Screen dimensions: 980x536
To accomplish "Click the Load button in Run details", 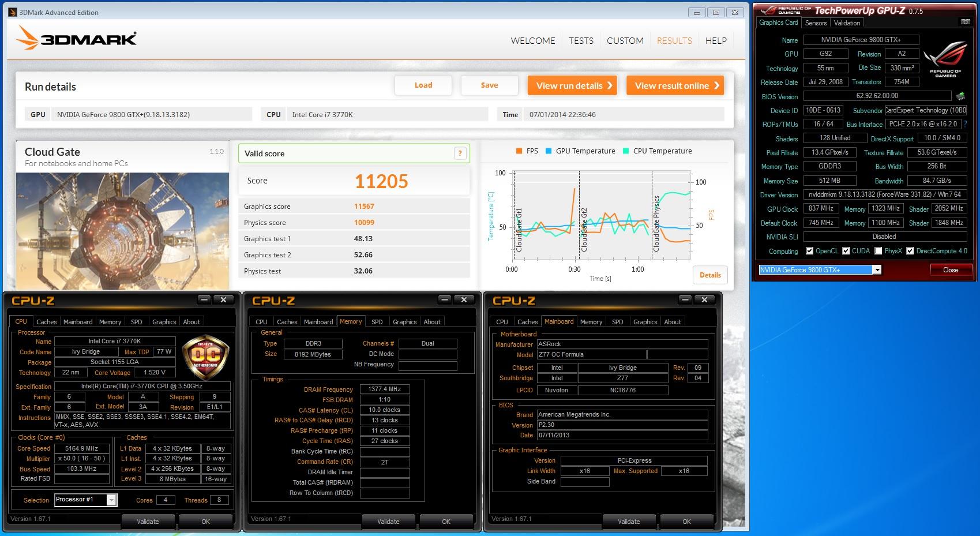I will [x=423, y=85].
